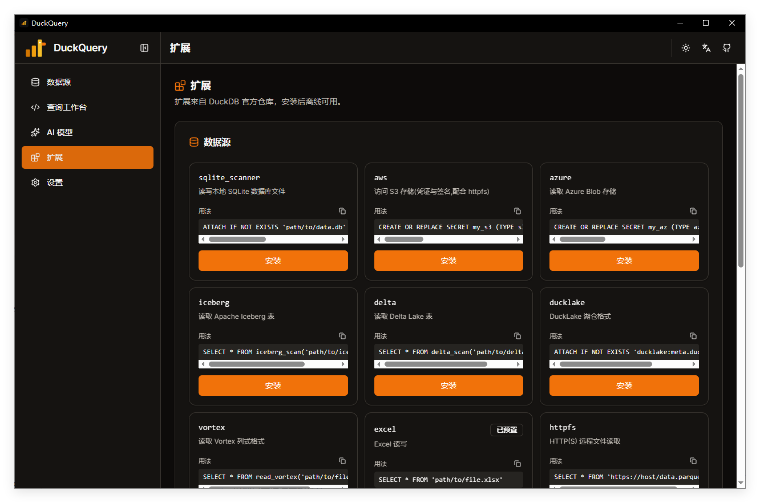Viewport: 760px width, 503px height.
Task: Click the page scrollbar down arrow
Action: pos(741,483)
